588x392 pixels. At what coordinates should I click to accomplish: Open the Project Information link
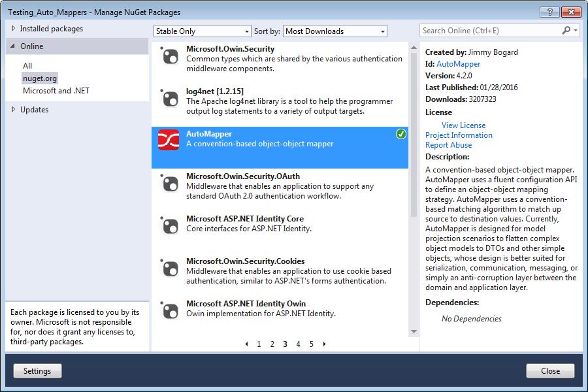459,135
